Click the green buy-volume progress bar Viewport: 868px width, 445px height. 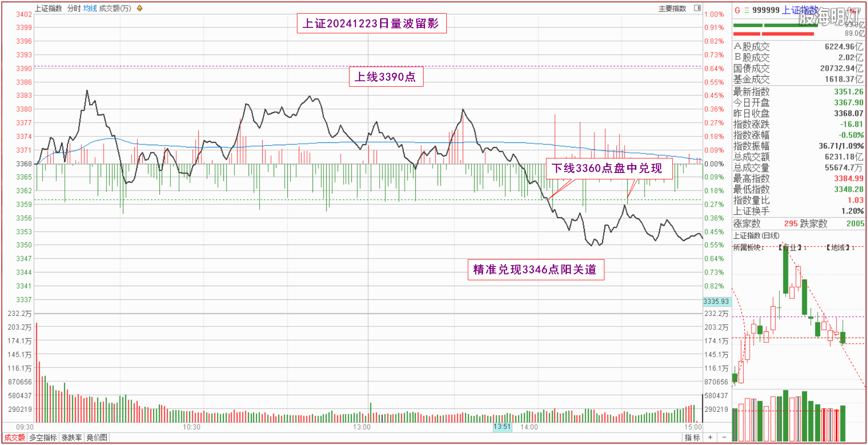776,25
